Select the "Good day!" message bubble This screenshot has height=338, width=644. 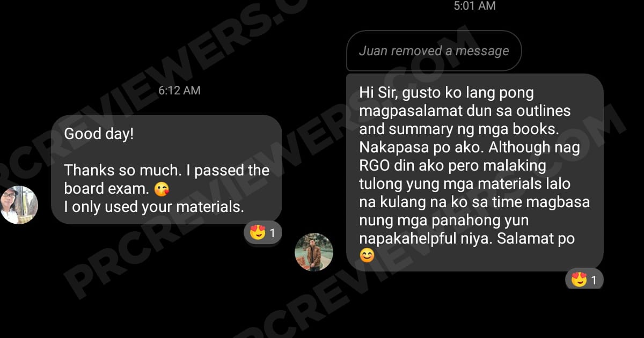(166, 170)
